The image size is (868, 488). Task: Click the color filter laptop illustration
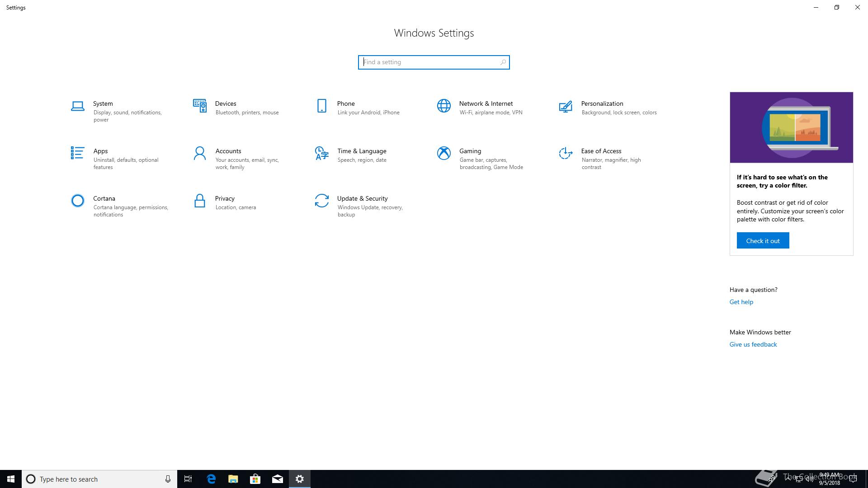pos(792,127)
